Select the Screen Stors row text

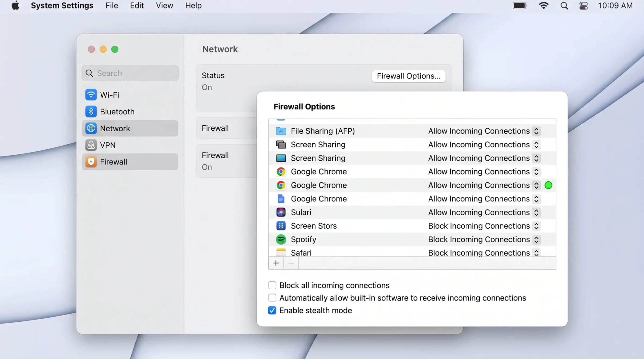coord(314,226)
